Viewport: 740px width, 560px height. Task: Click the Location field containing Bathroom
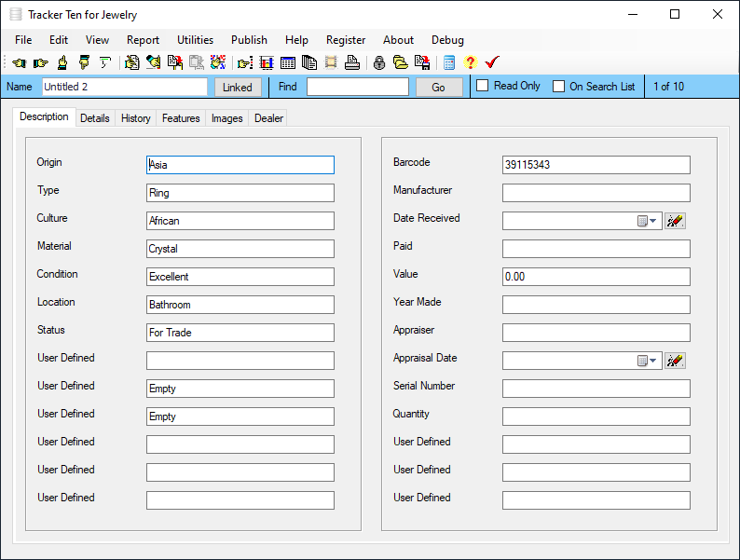240,305
